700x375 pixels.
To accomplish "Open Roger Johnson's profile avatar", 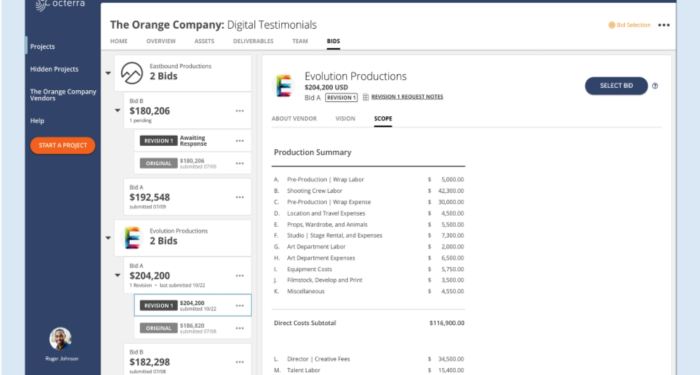I will [60, 339].
